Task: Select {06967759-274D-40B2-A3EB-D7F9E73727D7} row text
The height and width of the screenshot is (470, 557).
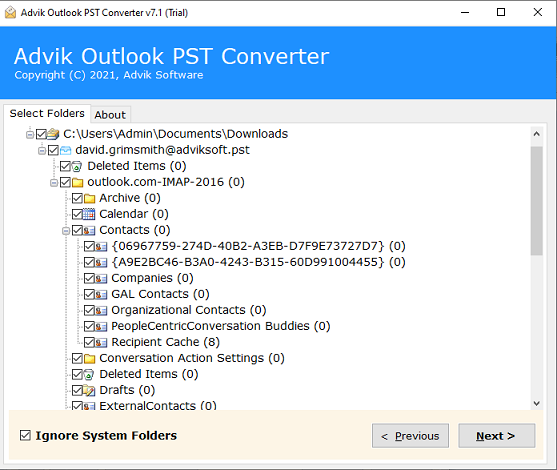Action: pyautogui.click(x=258, y=246)
